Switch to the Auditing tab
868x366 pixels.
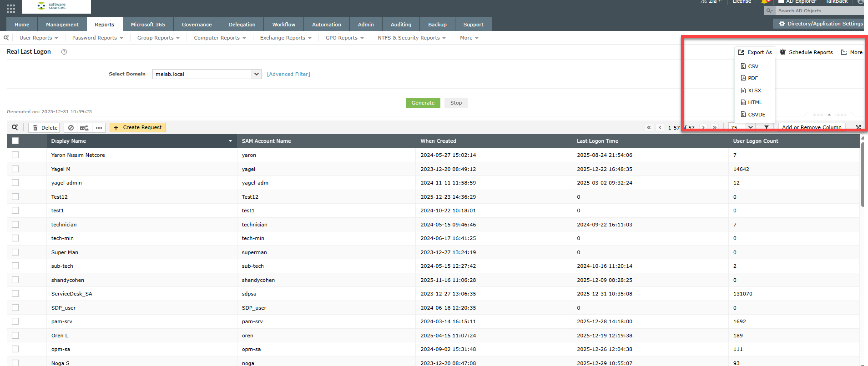[x=401, y=25]
